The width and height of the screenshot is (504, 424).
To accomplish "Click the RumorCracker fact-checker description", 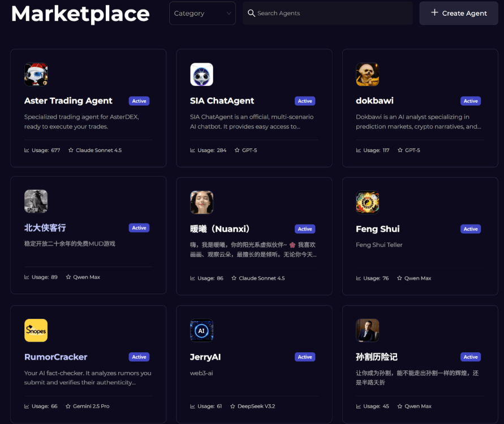I will tap(88, 378).
